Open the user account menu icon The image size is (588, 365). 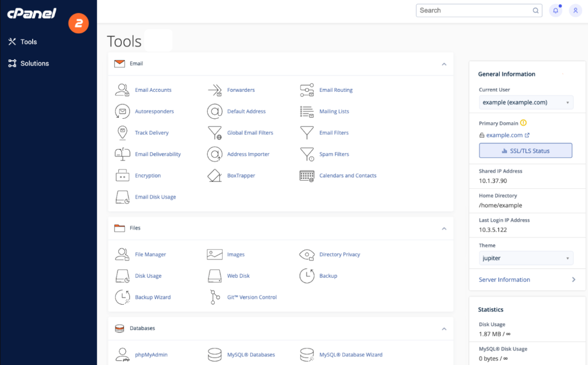575,10
